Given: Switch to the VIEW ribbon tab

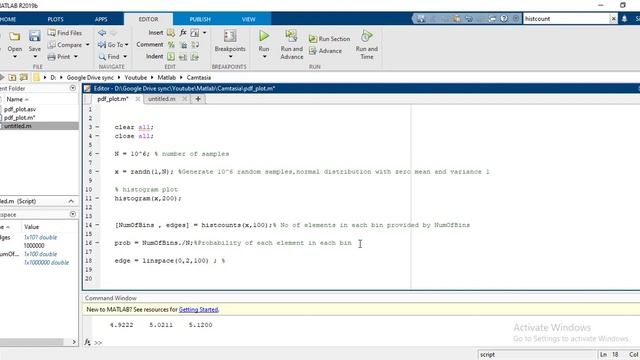Looking at the screenshot, I should [x=249, y=19].
